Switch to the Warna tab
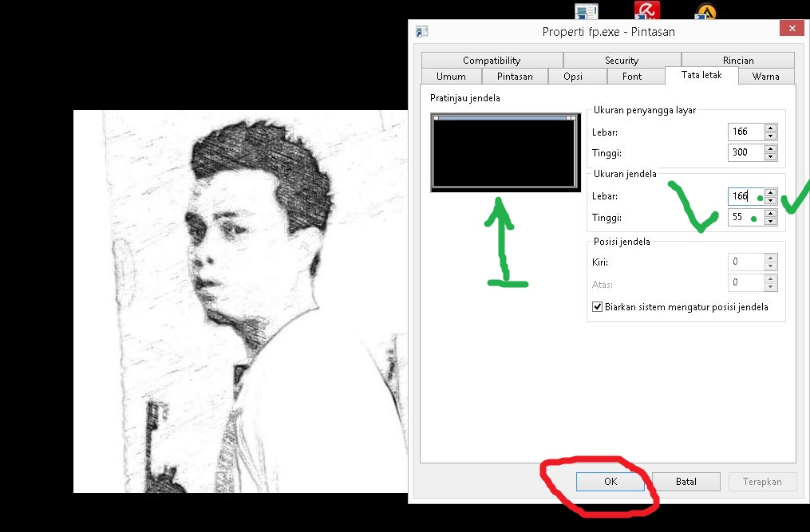 [x=765, y=76]
